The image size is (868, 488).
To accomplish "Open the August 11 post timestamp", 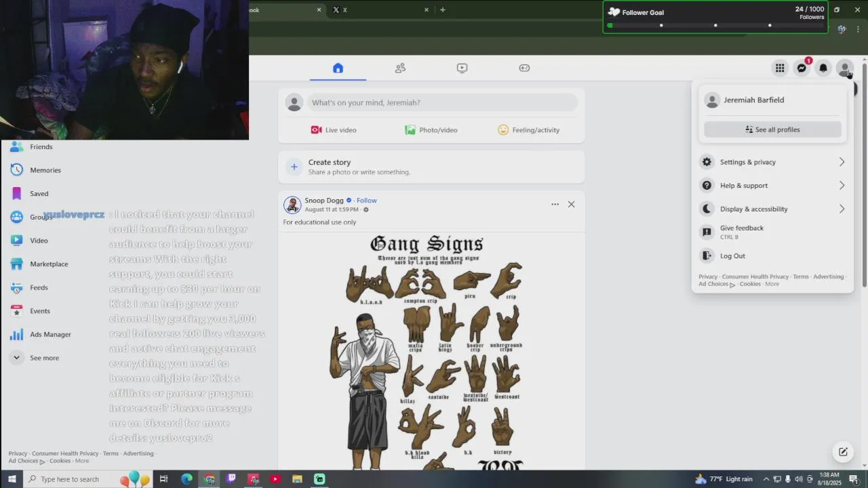I will (332, 209).
